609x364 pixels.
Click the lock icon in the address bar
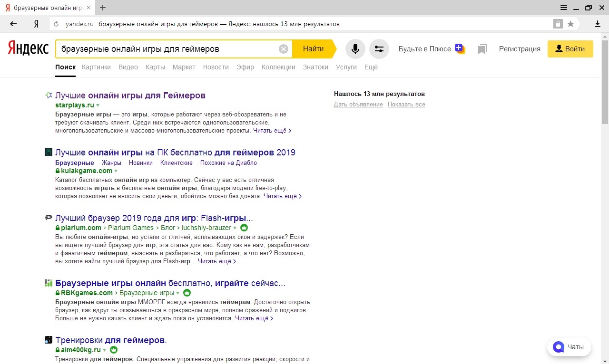point(558,24)
